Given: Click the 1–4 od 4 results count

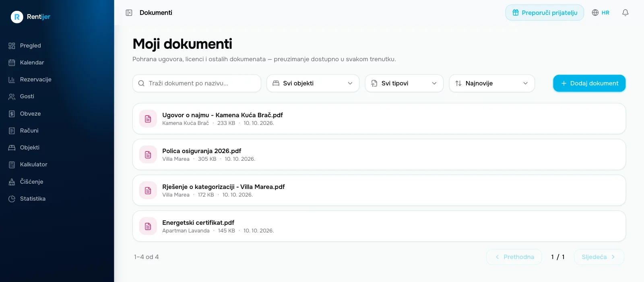Looking at the screenshot, I should click(x=147, y=257).
